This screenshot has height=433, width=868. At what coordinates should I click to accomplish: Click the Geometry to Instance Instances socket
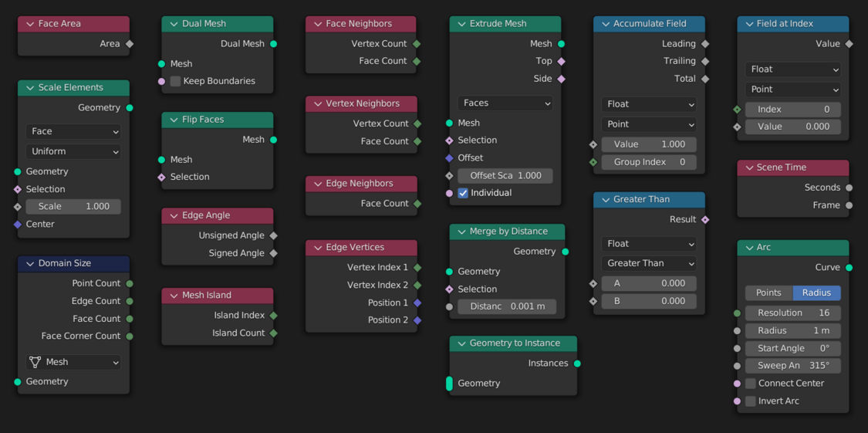(x=577, y=364)
